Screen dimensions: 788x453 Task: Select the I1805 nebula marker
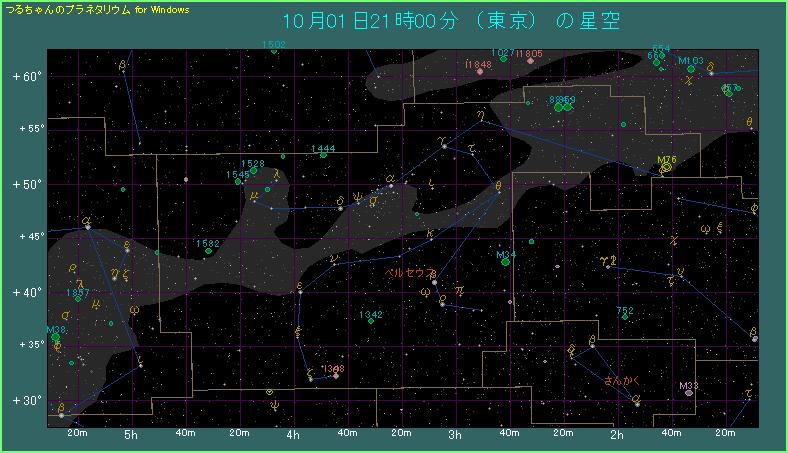tap(530, 61)
